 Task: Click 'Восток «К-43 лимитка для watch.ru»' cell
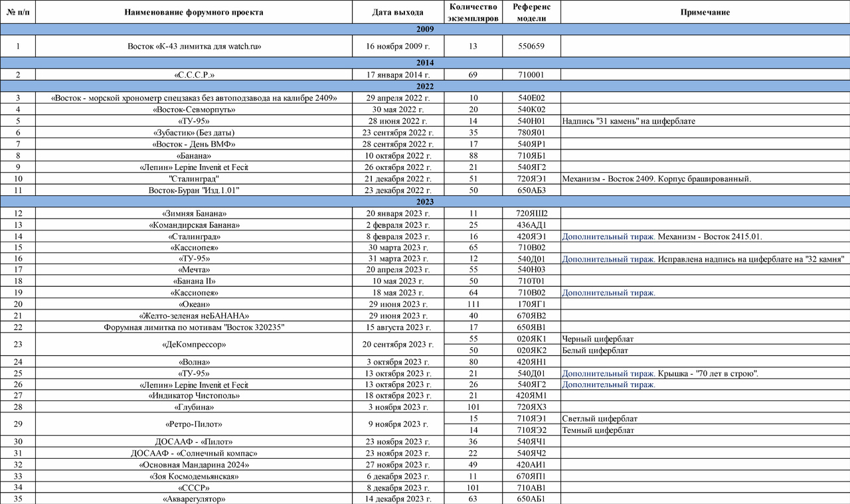click(194, 46)
